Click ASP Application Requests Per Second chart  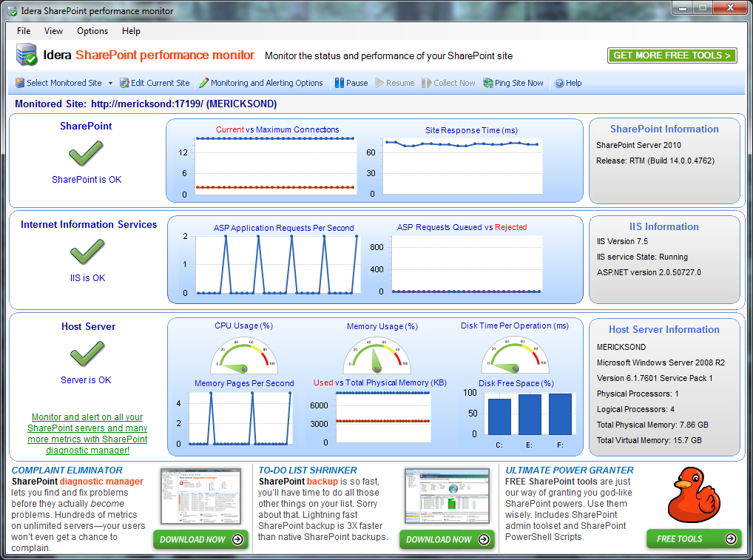pyautogui.click(x=277, y=264)
